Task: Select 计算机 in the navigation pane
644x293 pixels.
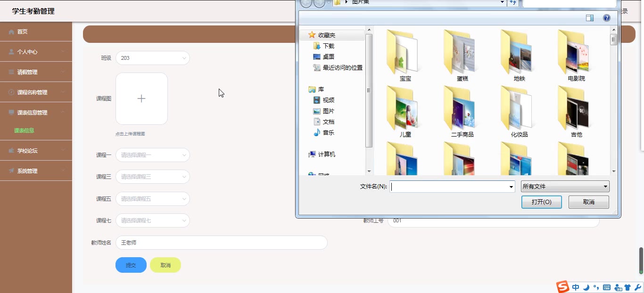Action: pos(326,155)
